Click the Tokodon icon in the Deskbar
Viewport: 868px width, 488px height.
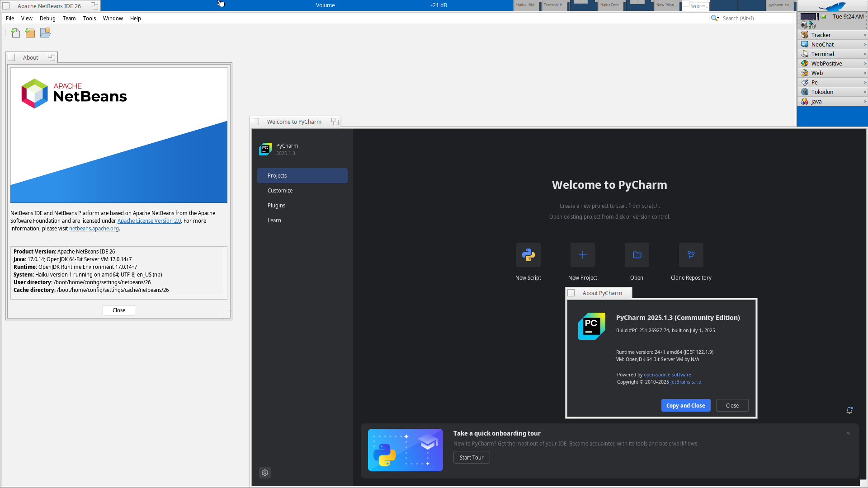805,92
